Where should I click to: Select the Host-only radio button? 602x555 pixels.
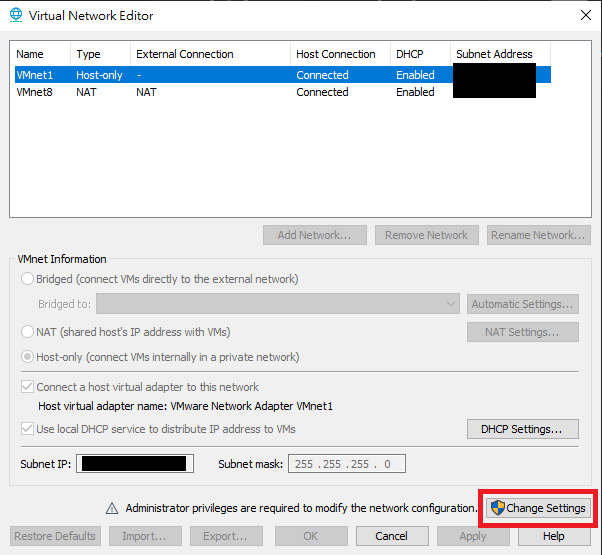(x=27, y=357)
